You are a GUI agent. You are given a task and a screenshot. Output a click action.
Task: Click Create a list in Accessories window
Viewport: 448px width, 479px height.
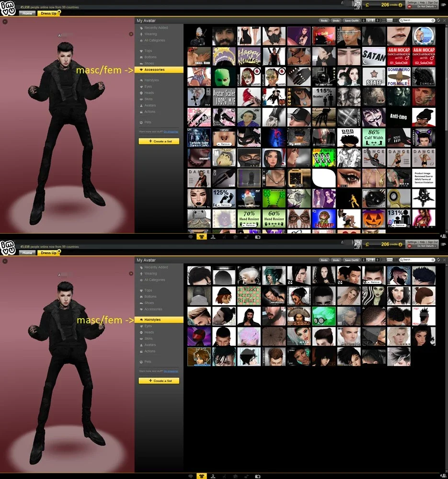pyautogui.click(x=159, y=141)
